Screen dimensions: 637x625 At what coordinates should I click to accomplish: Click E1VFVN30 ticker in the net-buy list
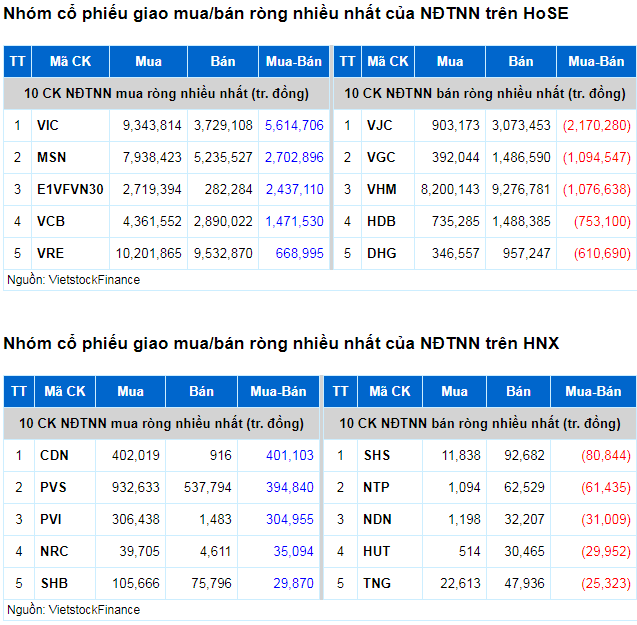pyautogui.click(x=70, y=189)
